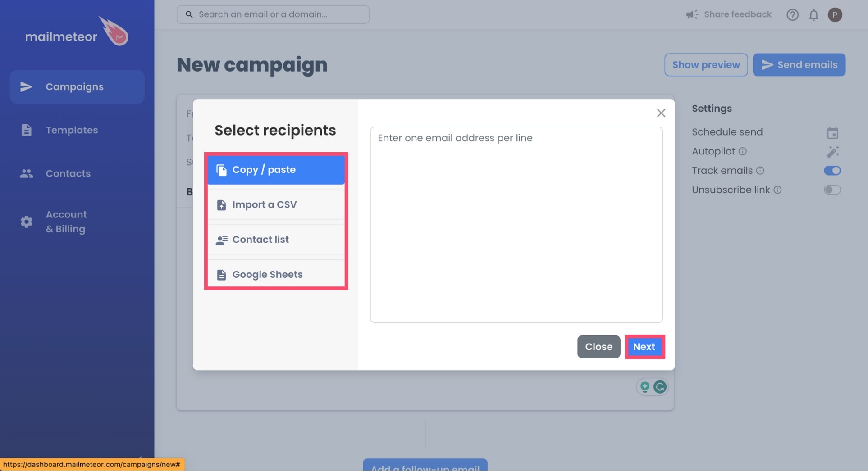
Task: Click the Grammarly icon in the editor
Action: 660,387
